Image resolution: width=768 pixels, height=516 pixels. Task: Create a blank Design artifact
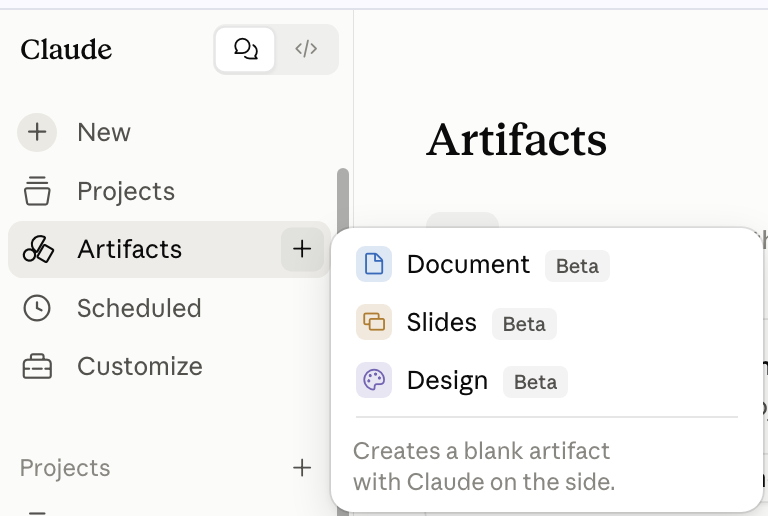click(546, 380)
